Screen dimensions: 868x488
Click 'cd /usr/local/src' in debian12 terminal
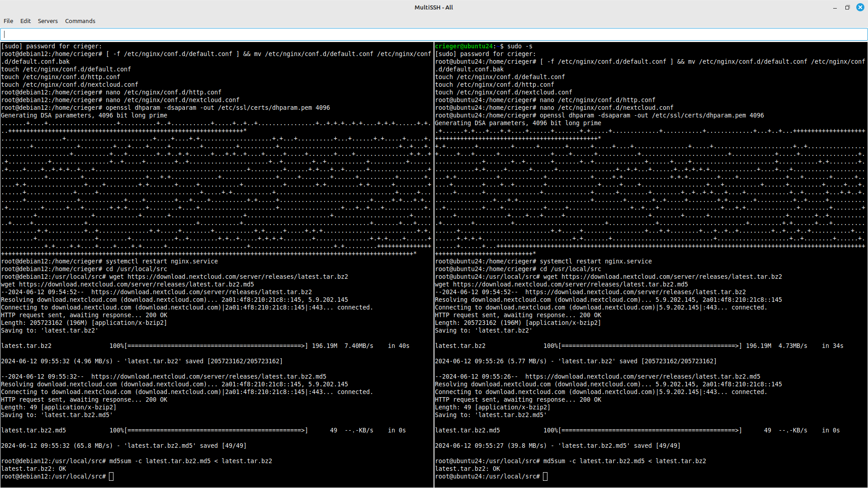(x=137, y=269)
